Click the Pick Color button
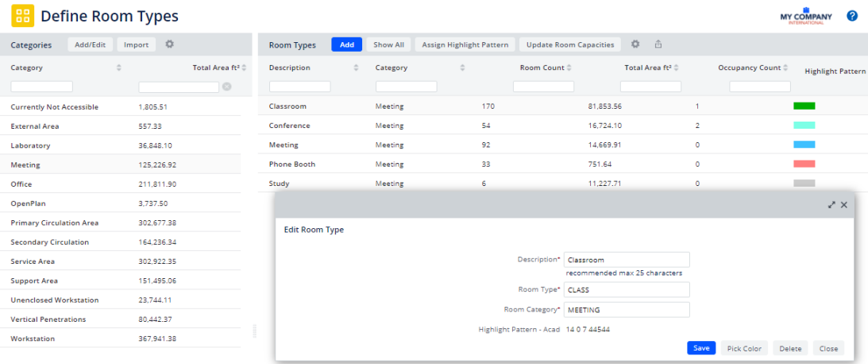 click(x=744, y=348)
